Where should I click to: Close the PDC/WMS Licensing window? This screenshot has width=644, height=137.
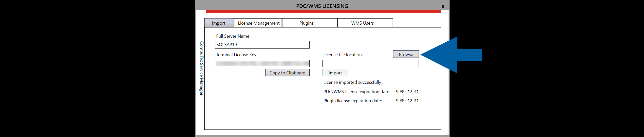(x=443, y=6)
